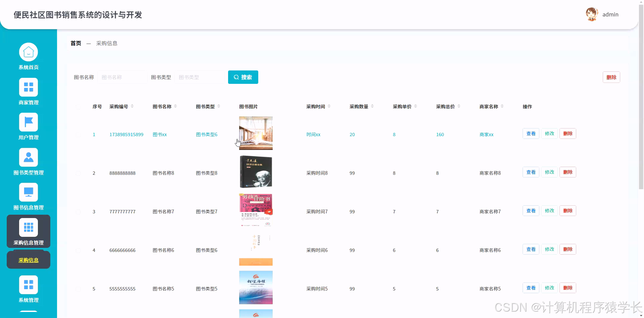Check the row 6666666666 checkbox
This screenshot has width=644, height=318.
(78, 250)
